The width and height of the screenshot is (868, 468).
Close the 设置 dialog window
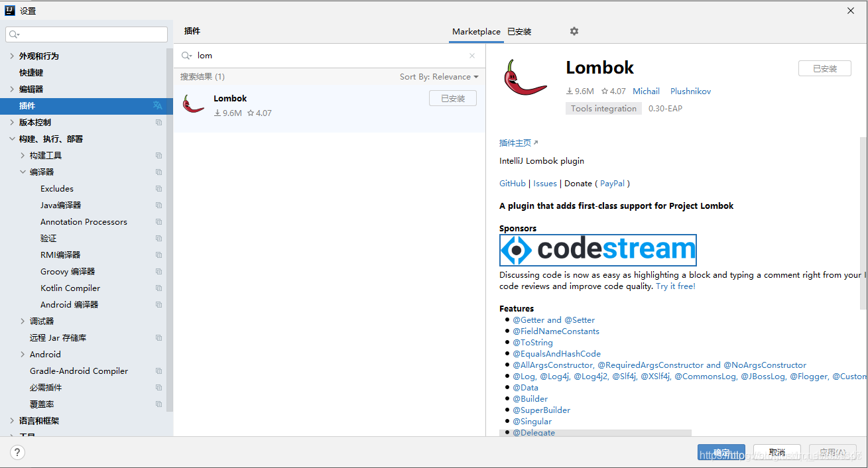(851, 11)
